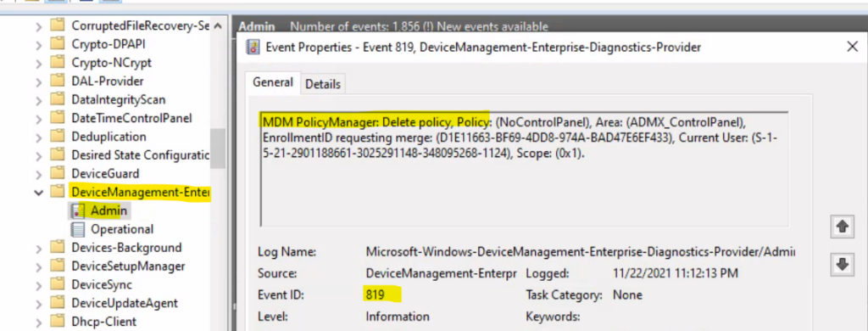Image resolution: width=868 pixels, height=331 pixels.
Task: Go to next event with down arrow
Action: 842,265
